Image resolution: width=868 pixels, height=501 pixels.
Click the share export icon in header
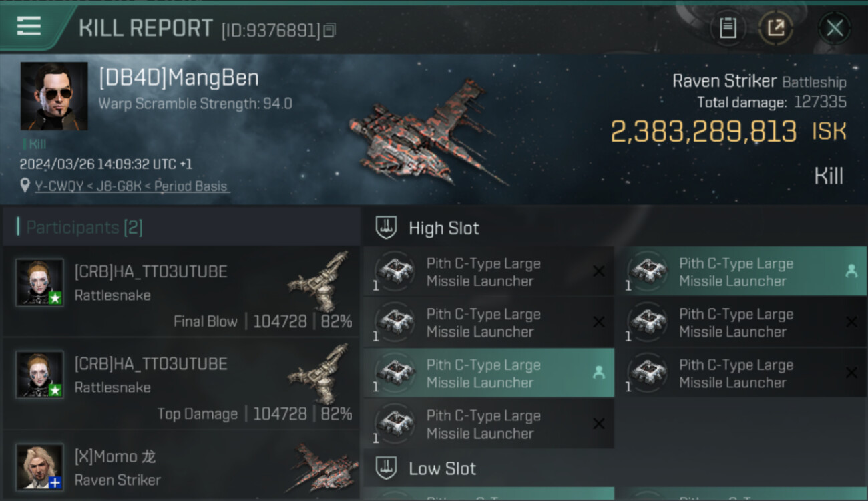click(x=776, y=28)
